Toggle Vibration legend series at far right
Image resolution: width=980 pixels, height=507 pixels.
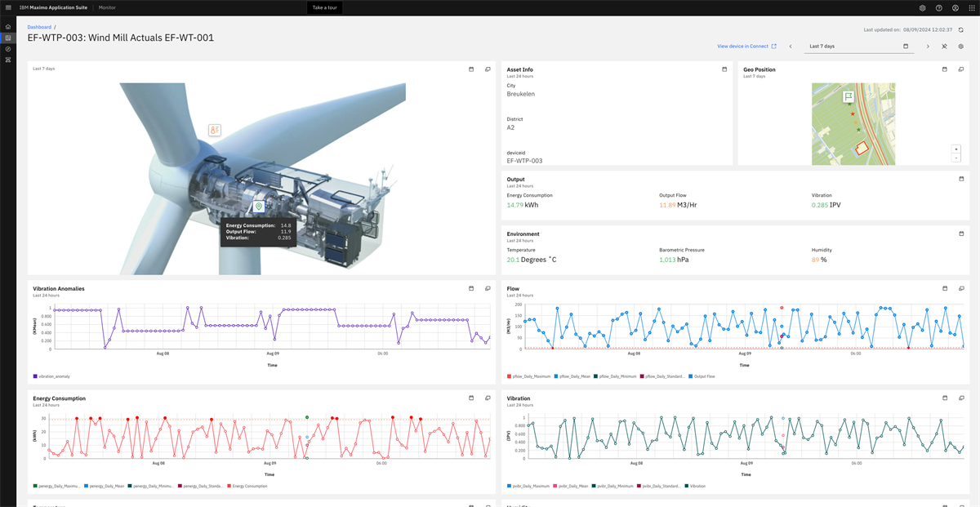(x=695, y=486)
